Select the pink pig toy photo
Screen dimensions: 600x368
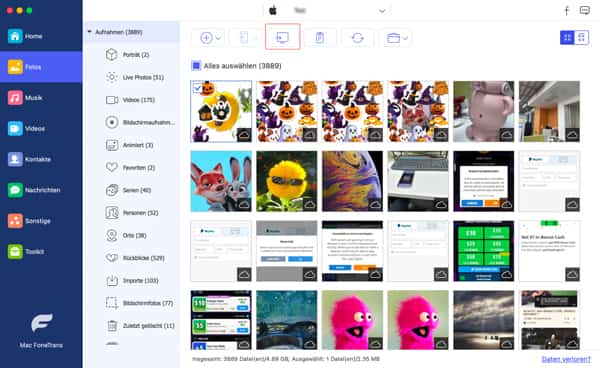(x=484, y=111)
